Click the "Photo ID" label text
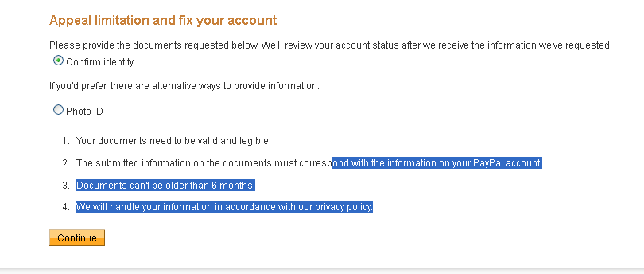This screenshot has width=644, height=274. point(84,112)
